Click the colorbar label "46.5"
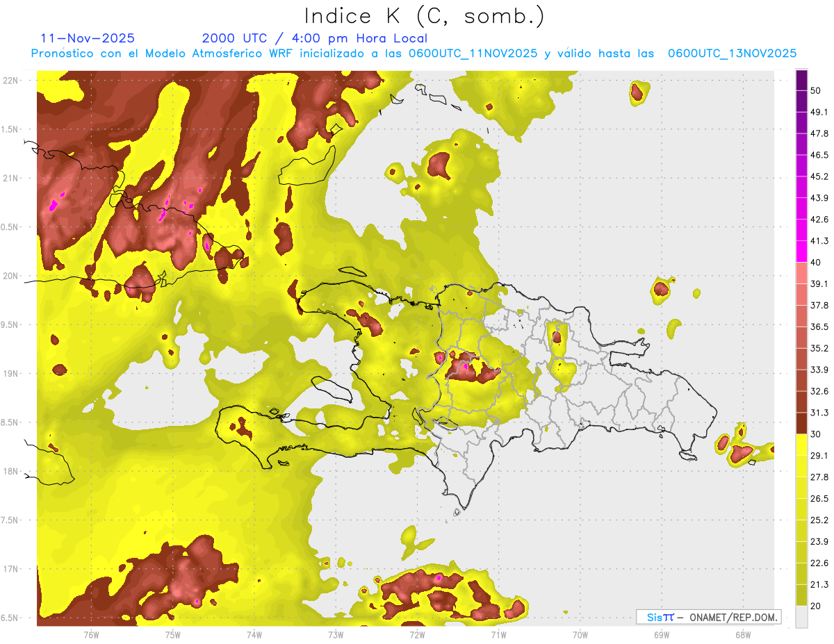The height and width of the screenshot is (644, 834). tap(819, 155)
